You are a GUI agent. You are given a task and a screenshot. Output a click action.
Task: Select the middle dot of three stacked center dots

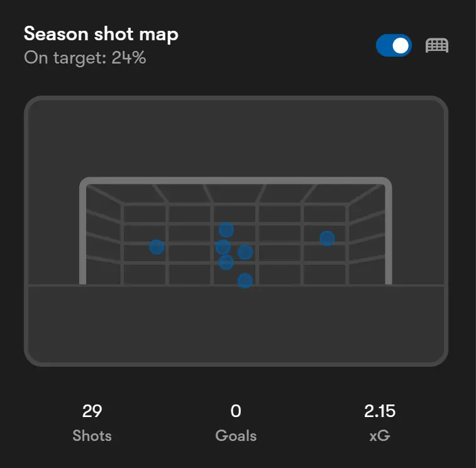(x=223, y=247)
